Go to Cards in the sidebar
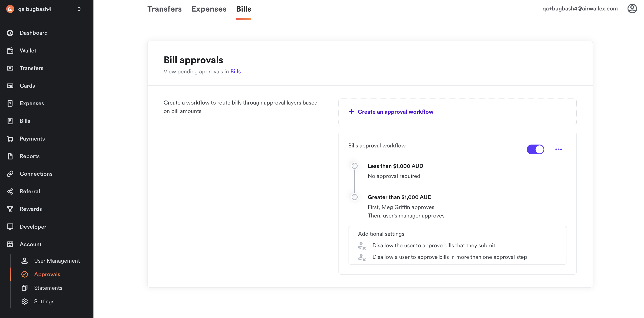This screenshot has width=644, height=318. (27, 86)
